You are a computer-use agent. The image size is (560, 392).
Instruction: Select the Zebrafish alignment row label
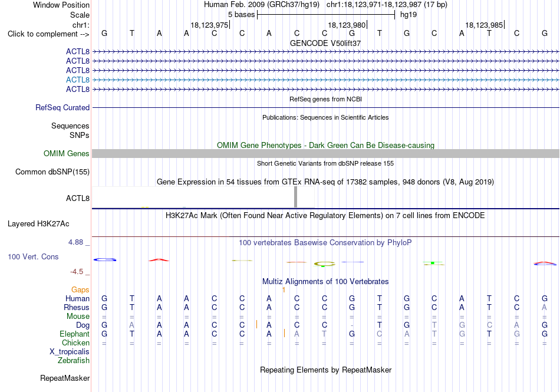(x=74, y=361)
